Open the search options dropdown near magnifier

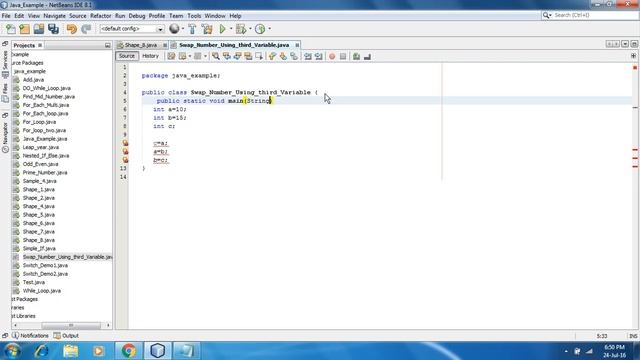pyautogui.click(x=547, y=15)
